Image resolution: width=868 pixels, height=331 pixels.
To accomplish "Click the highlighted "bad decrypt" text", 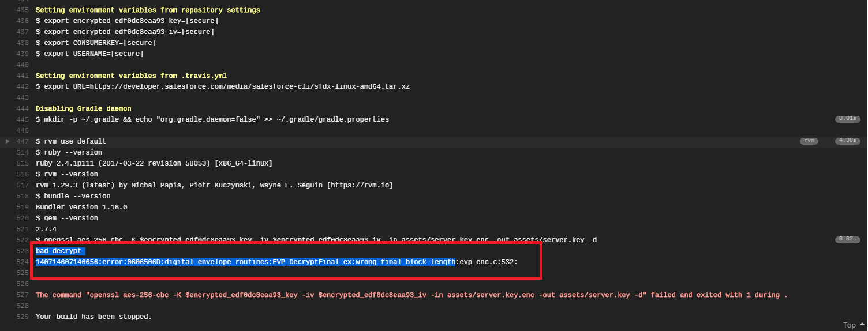I will tap(58, 251).
